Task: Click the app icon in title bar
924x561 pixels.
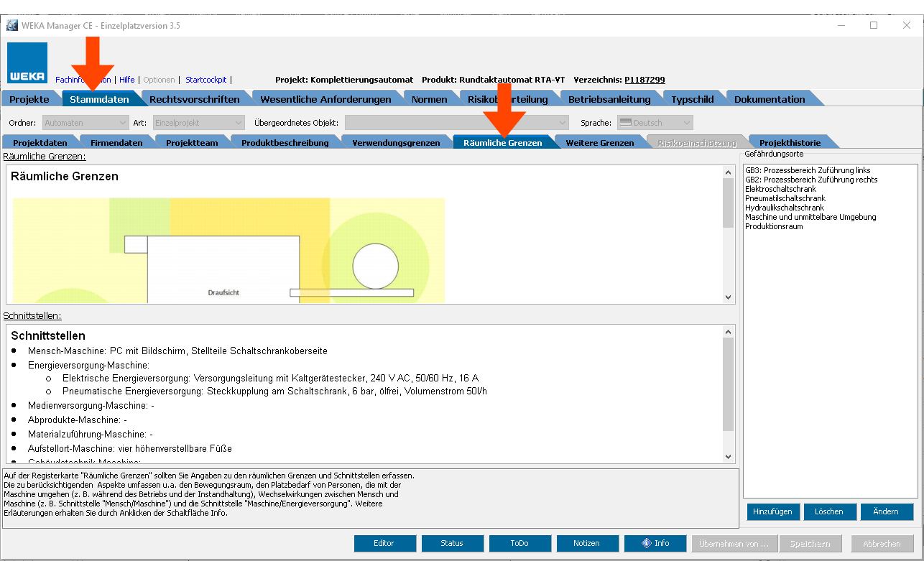Action: [x=12, y=25]
